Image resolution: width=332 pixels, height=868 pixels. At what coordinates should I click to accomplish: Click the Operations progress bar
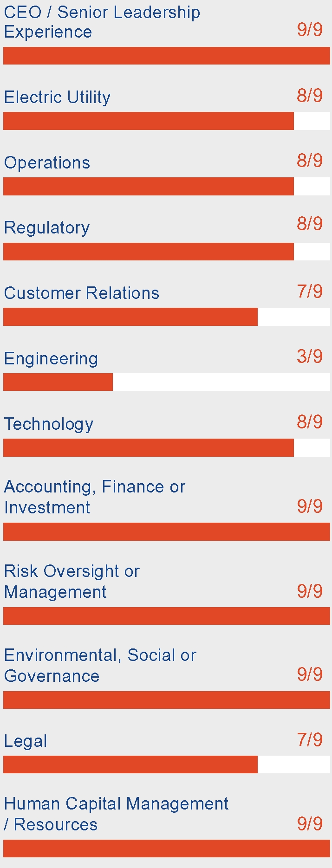[166, 186]
